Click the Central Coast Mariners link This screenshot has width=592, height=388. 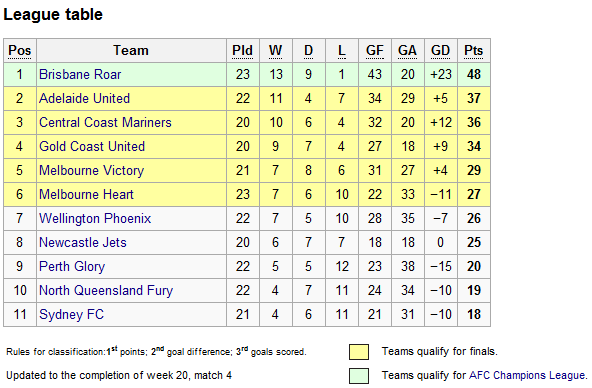click(x=105, y=122)
